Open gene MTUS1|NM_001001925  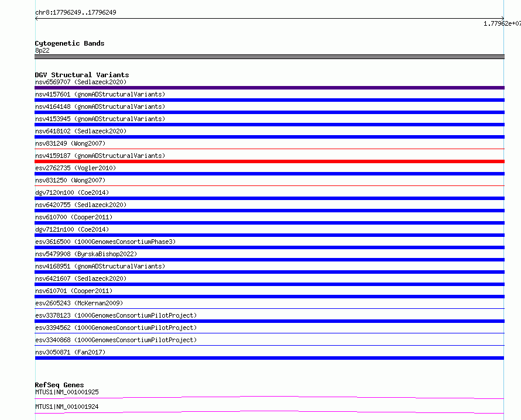tap(67, 392)
